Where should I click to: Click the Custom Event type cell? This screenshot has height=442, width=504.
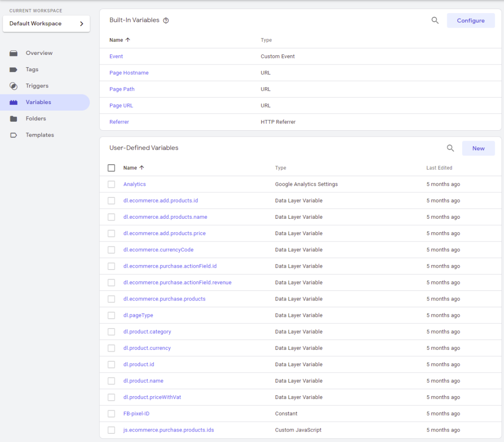pos(277,56)
